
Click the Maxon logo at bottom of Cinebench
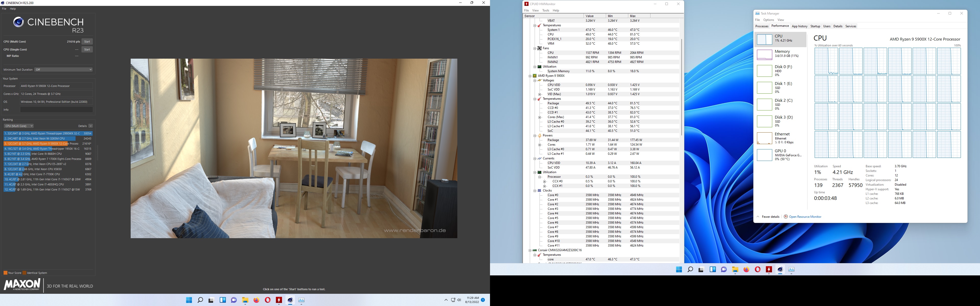[x=22, y=285]
